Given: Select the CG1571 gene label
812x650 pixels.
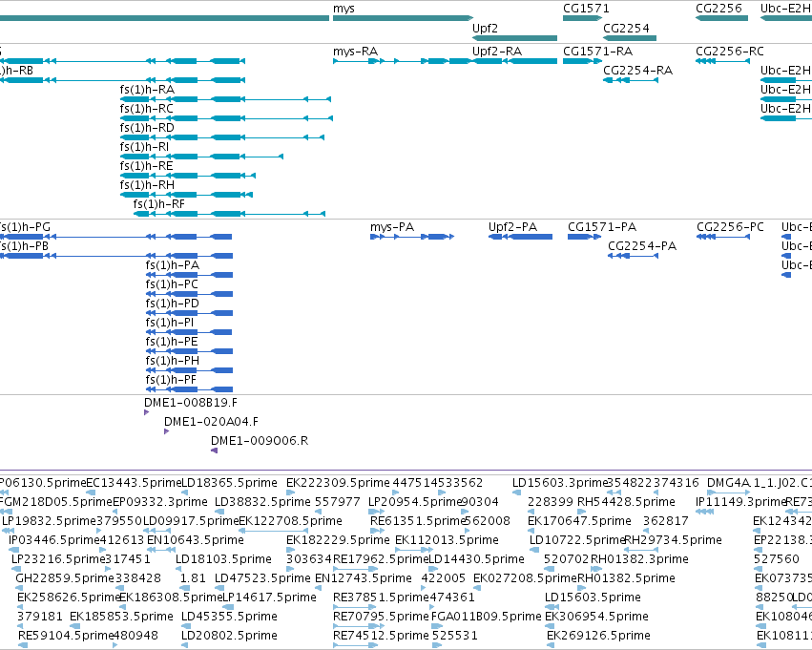Looking at the screenshot, I should (x=586, y=9).
